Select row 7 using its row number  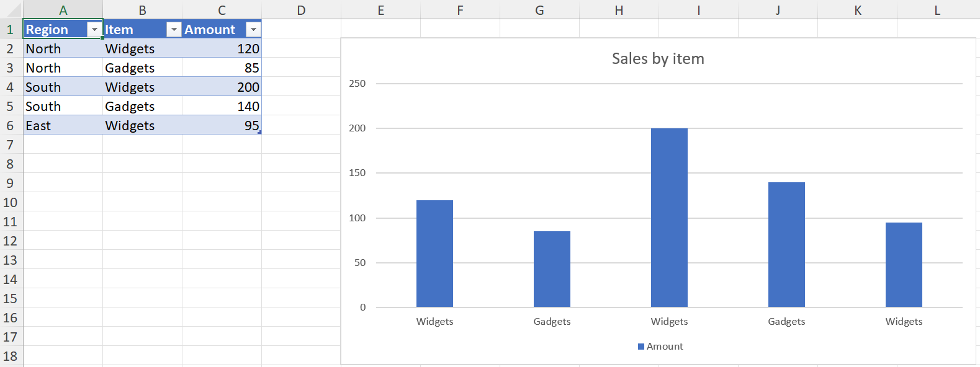pos(11,144)
